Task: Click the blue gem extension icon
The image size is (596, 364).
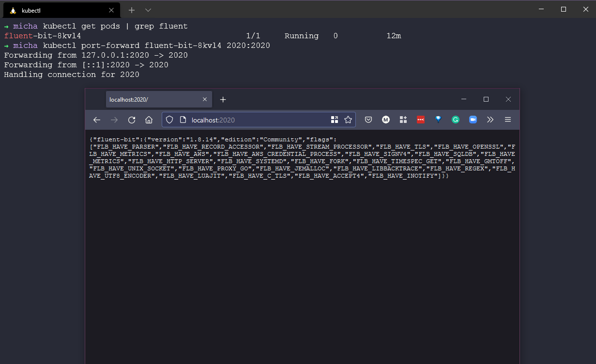Action: 438,120
